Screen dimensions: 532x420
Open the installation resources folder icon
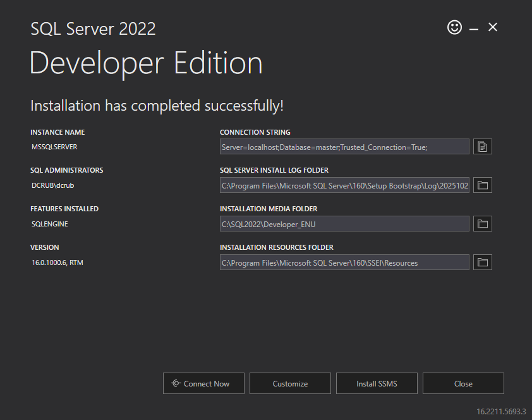coord(483,262)
